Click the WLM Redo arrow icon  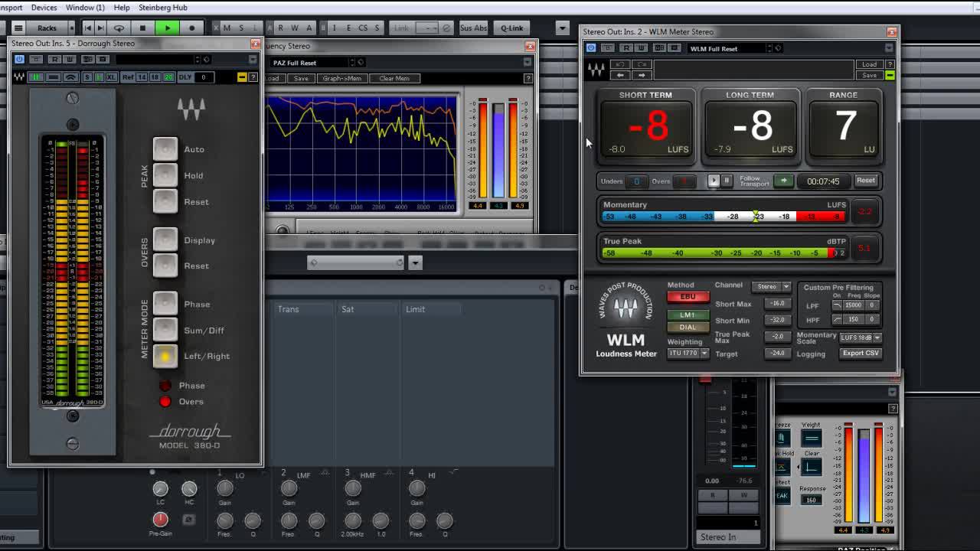642,65
